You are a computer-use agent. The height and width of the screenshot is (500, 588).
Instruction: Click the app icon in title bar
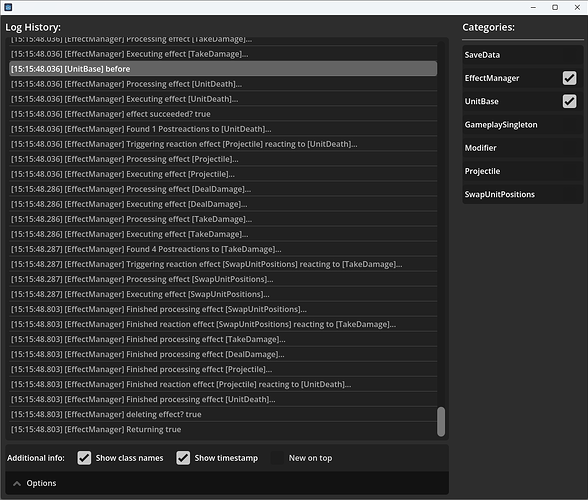pos(8,7)
